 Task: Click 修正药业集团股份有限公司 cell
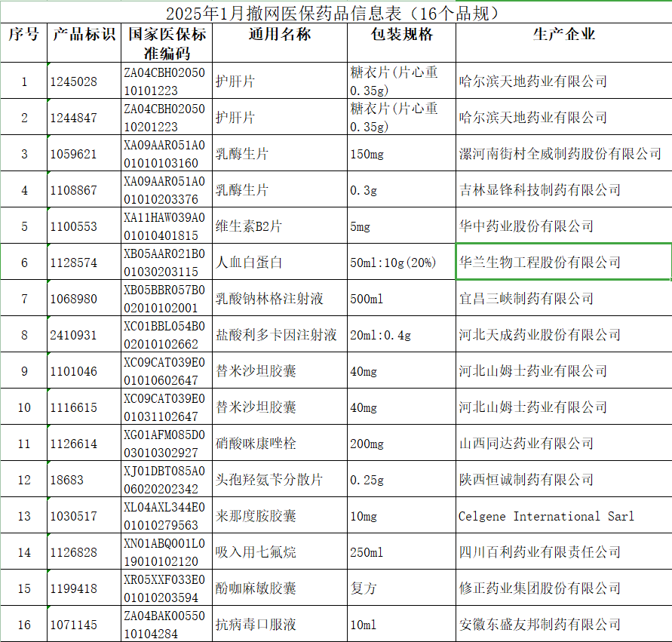[x=564, y=588]
